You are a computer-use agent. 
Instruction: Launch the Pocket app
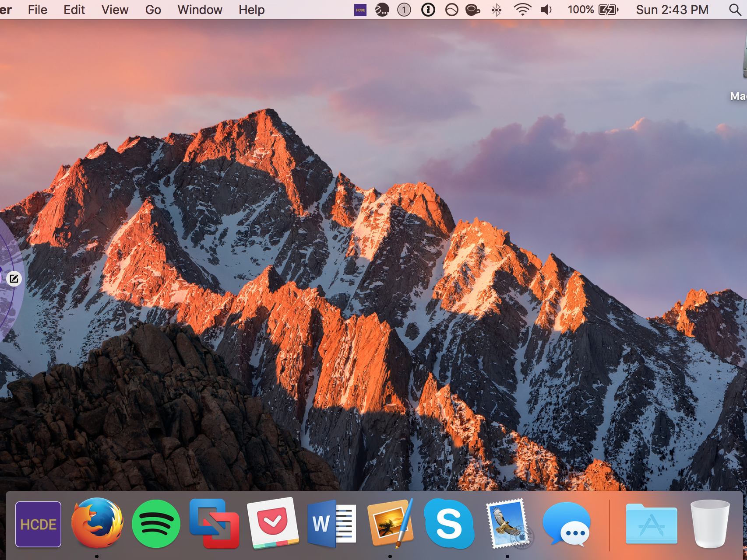click(273, 523)
